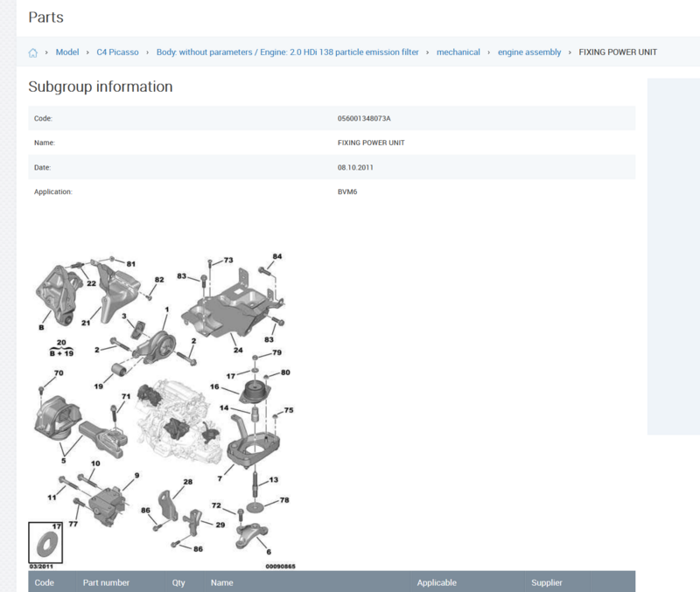This screenshot has height=592, width=700.
Task: Select application value BVM6
Action: (347, 192)
